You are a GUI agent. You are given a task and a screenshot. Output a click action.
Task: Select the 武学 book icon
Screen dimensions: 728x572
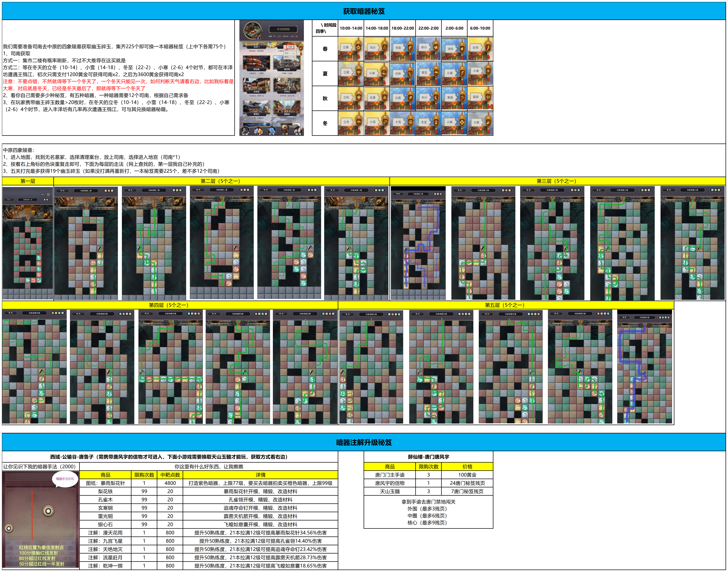pos(272,130)
